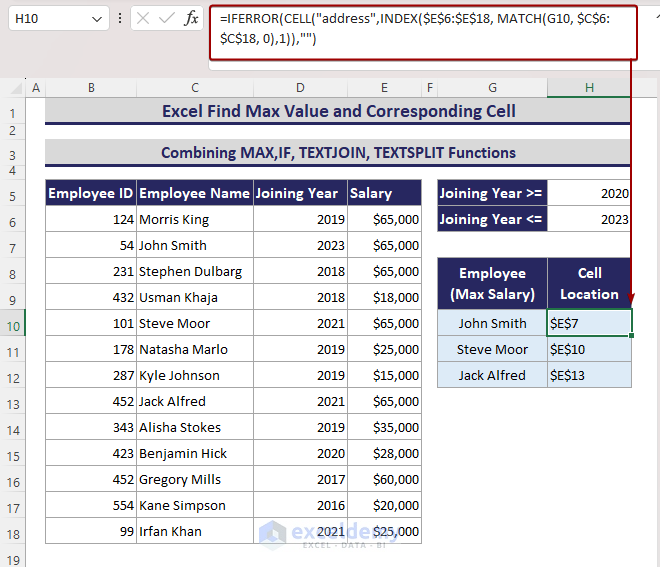Screen dimensions: 660x567
Task: Select row 18 header
Action: click(x=14, y=531)
